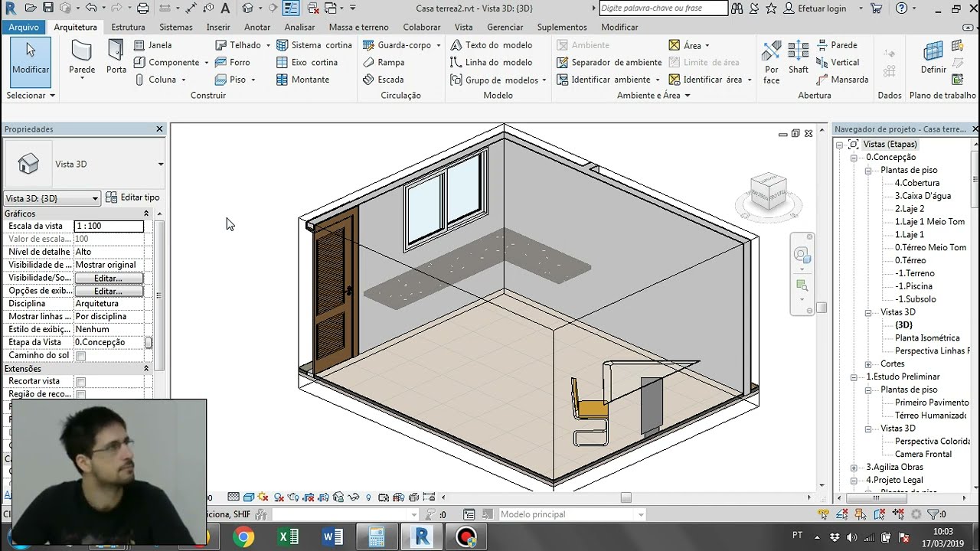Toggle the Recortar vista checkbox
The width and height of the screenshot is (980, 551).
(x=81, y=382)
